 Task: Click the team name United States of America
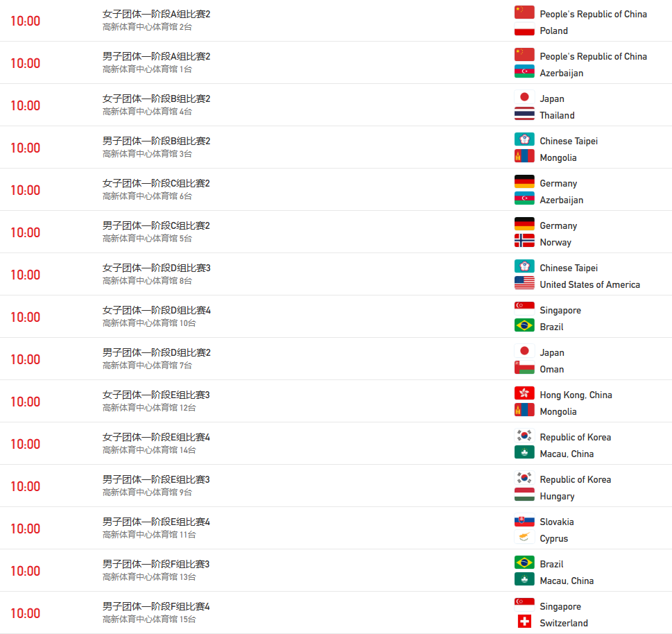[x=589, y=284]
